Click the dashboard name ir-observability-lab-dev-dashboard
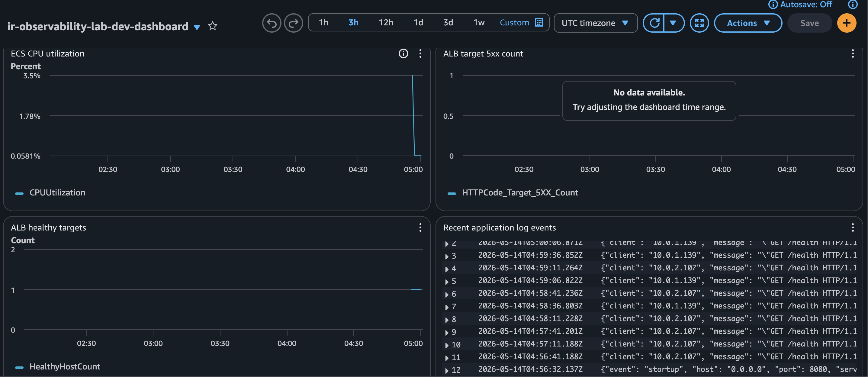 pyautogui.click(x=98, y=26)
